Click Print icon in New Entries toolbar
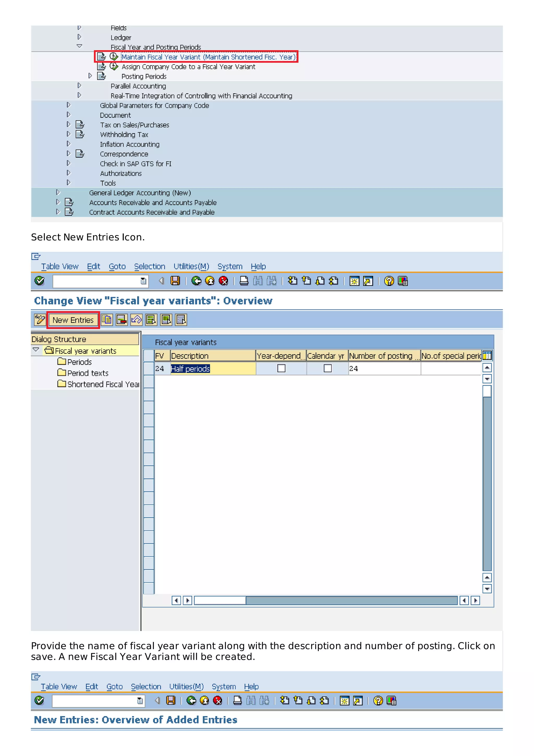Viewport: 534px width, 756px height. coord(237,700)
